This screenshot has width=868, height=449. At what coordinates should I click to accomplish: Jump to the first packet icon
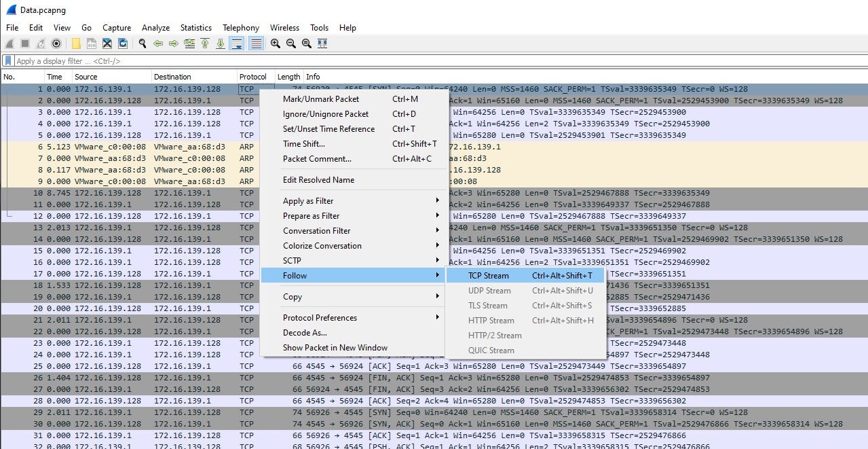(x=205, y=43)
